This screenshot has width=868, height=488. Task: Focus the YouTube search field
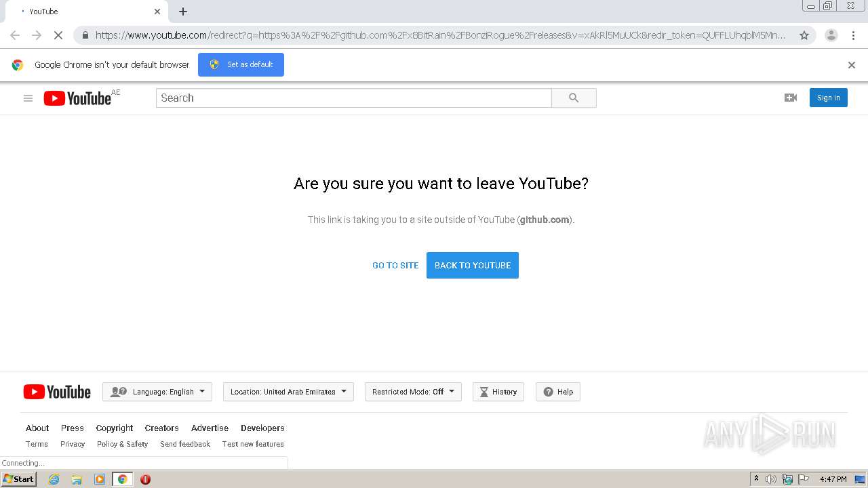click(x=354, y=98)
